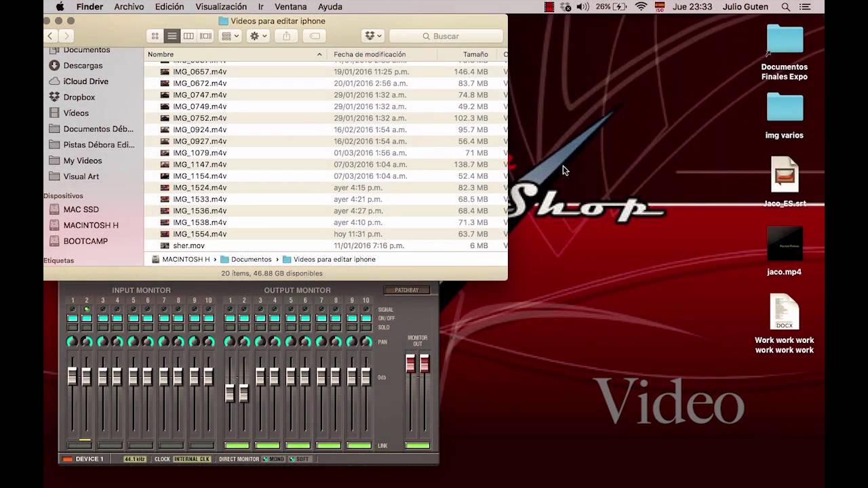
Task: Open the Ventana menu
Action: coord(290,7)
